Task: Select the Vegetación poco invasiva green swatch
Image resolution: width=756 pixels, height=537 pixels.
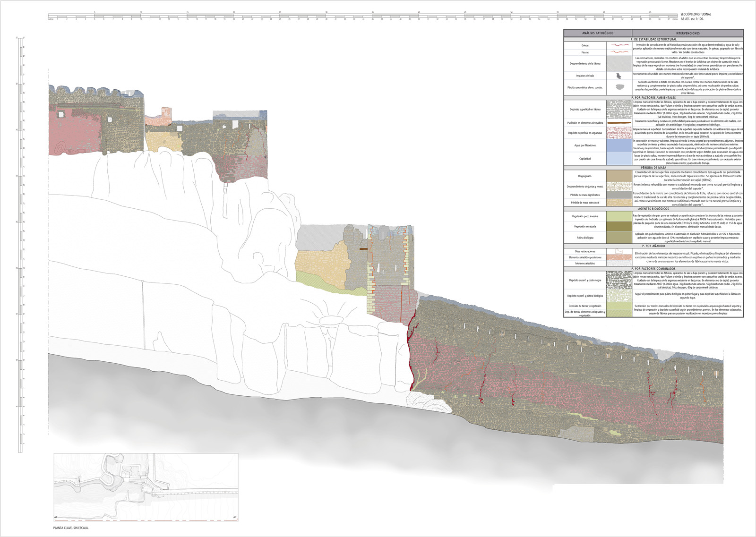Action: (619, 216)
